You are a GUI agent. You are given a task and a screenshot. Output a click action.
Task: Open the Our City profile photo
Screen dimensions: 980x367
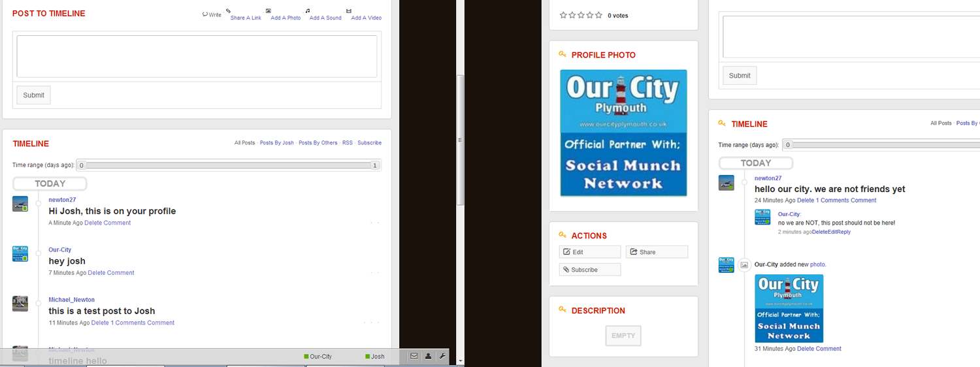point(623,133)
